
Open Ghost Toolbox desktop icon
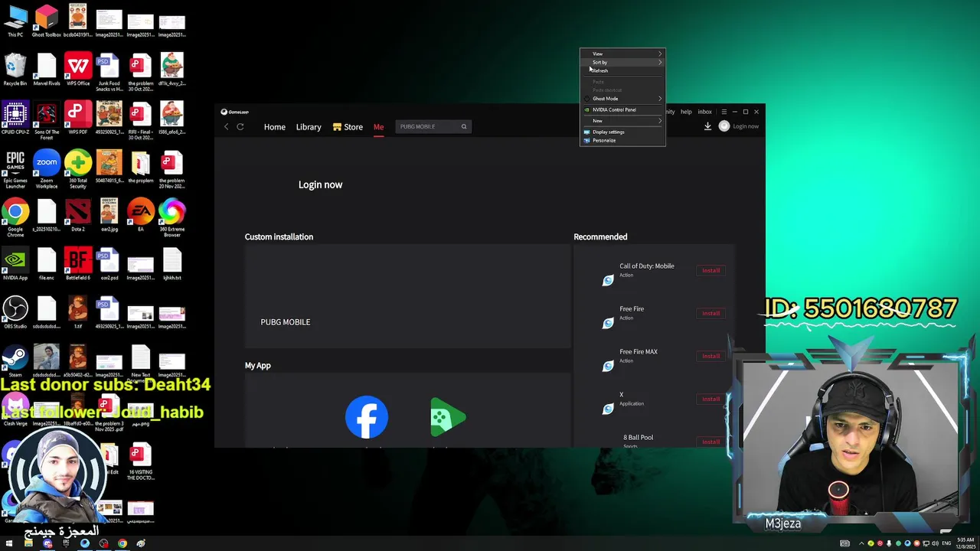[47, 21]
